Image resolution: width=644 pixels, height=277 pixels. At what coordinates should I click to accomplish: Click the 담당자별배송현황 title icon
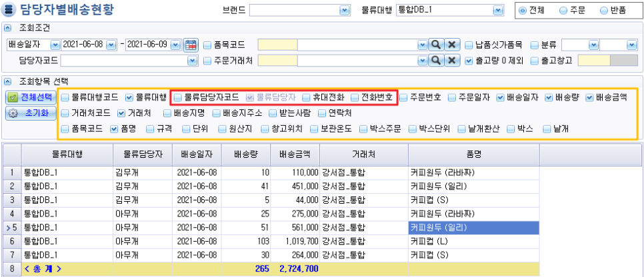pyautogui.click(x=9, y=9)
